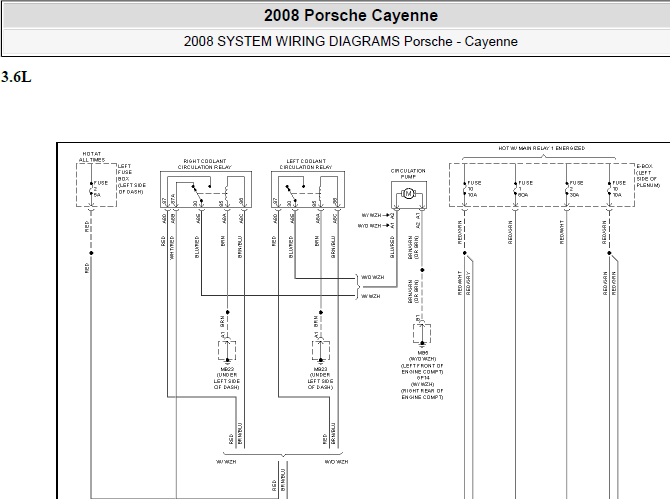The image size is (670, 499).
Task: Select the "CIRCULATION PUMP" label
Action: [x=408, y=173]
